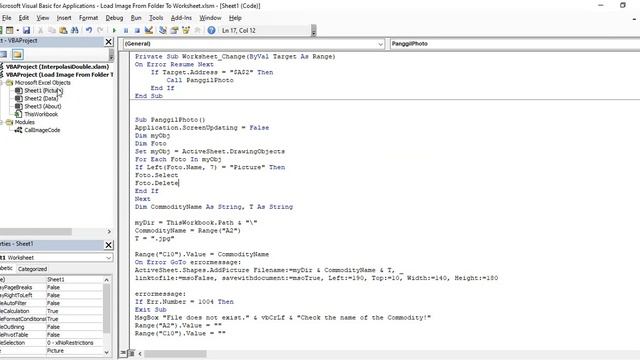Image resolution: width=640 pixels, height=360 pixels.
Task: Click the greyed-out Toolbox toolbar icon
Action: (197, 30)
